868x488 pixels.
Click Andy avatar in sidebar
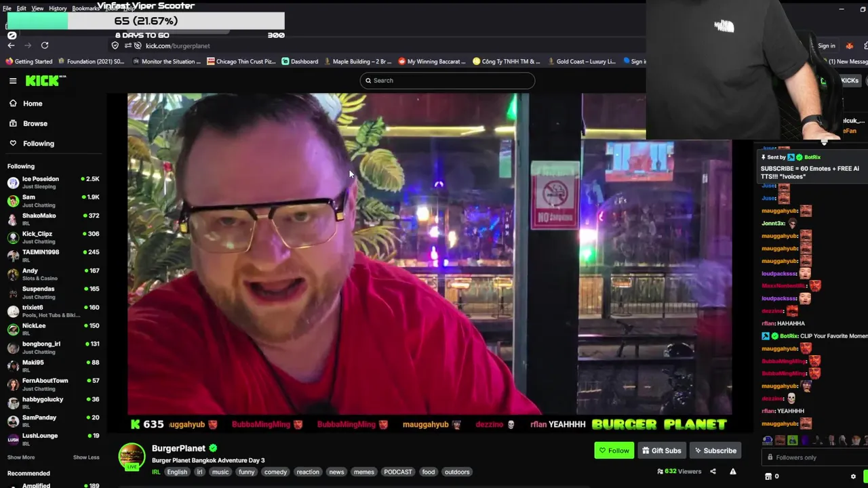(x=13, y=274)
